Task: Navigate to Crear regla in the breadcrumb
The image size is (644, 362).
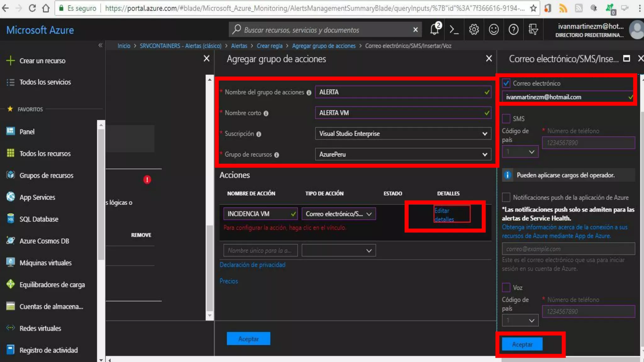Action: [x=269, y=46]
